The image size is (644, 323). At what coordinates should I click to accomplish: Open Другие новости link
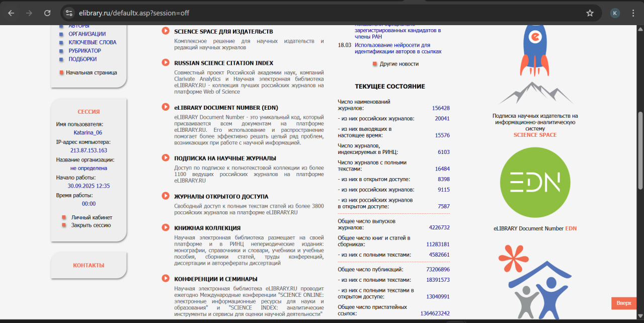[x=398, y=64]
